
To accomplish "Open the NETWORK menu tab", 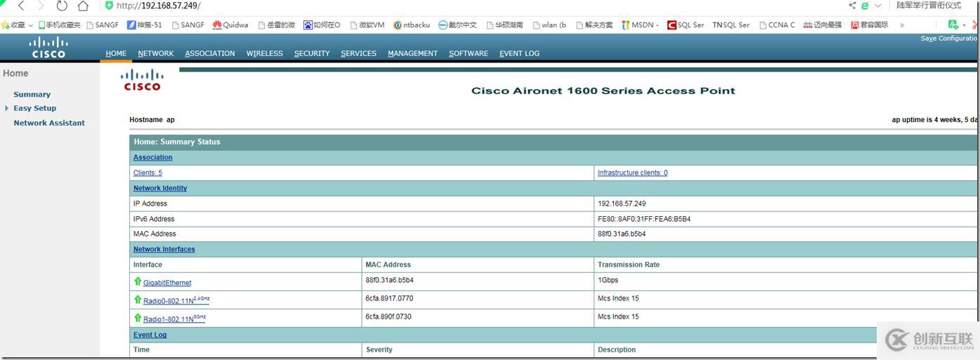I will (x=156, y=53).
